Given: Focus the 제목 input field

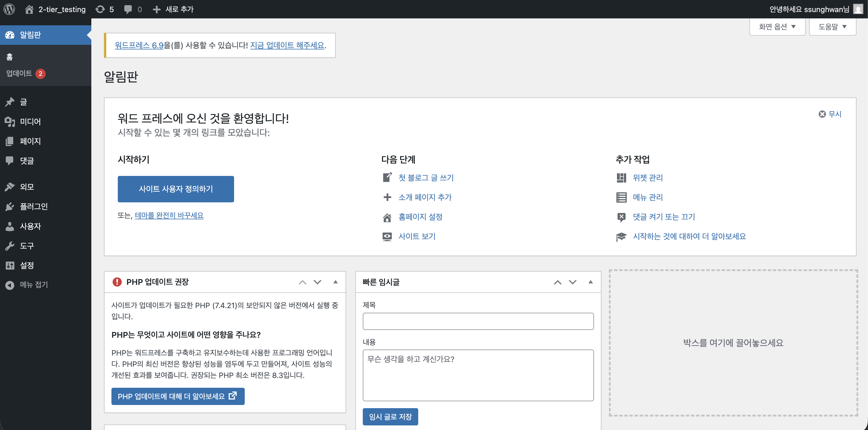Looking at the screenshot, I should click(x=478, y=321).
